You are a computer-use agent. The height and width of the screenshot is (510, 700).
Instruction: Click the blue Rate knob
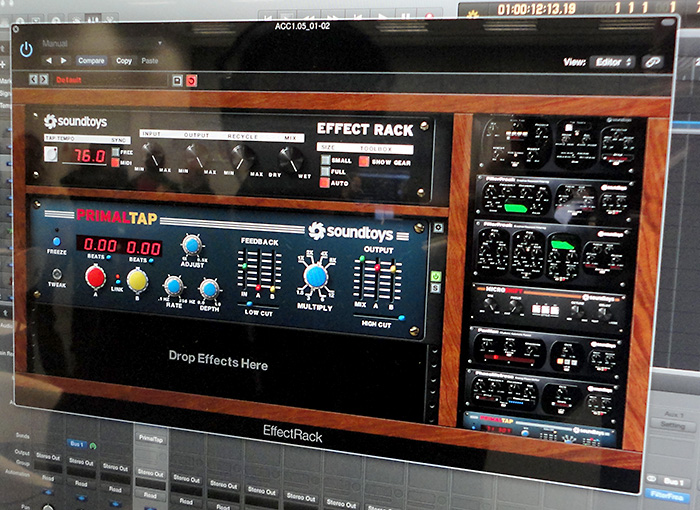173,286
